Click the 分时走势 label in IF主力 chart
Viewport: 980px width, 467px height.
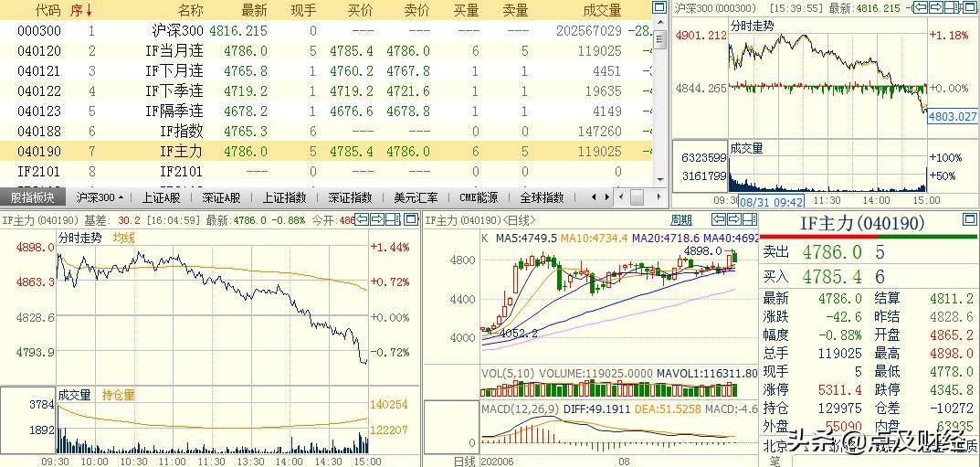click(80, 238)
